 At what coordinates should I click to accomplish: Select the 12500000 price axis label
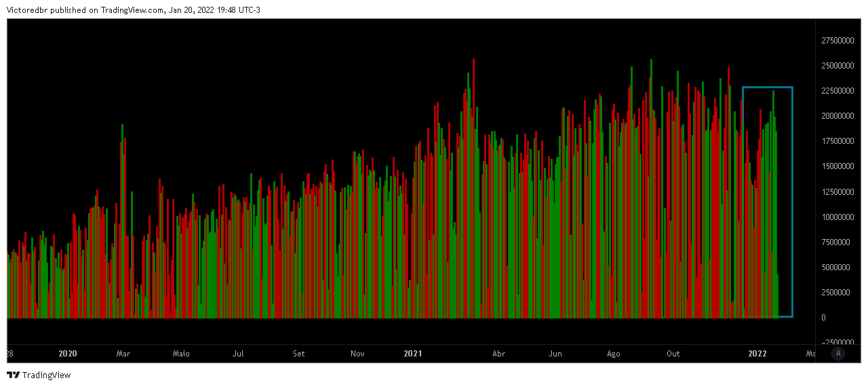tap(837, 192)
